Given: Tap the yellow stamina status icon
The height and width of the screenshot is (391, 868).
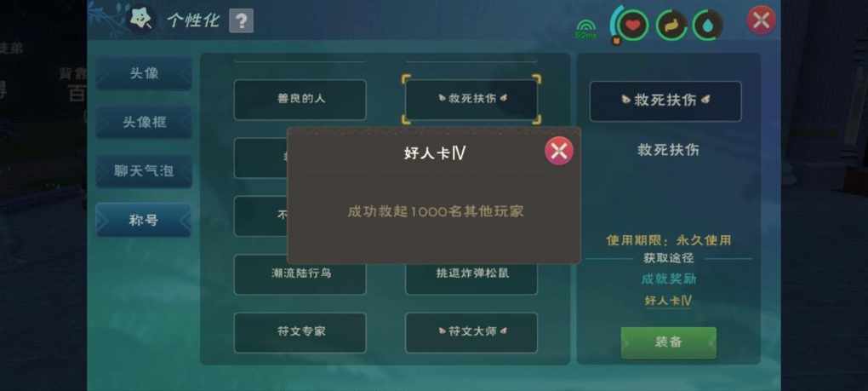Looking at the screenshot, I should (671, 26).
